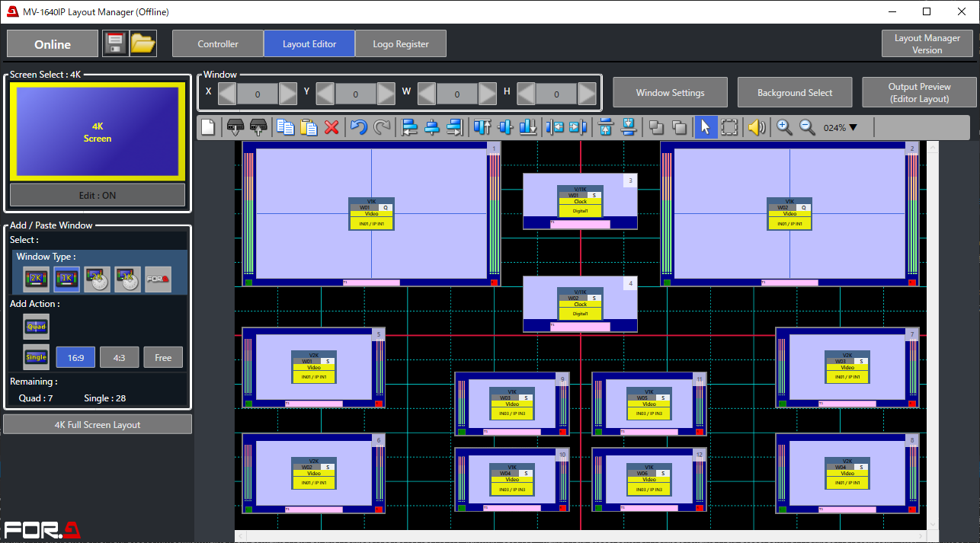
Task: Open the 024% zoom level dropdown
Action: coord(841,128)
